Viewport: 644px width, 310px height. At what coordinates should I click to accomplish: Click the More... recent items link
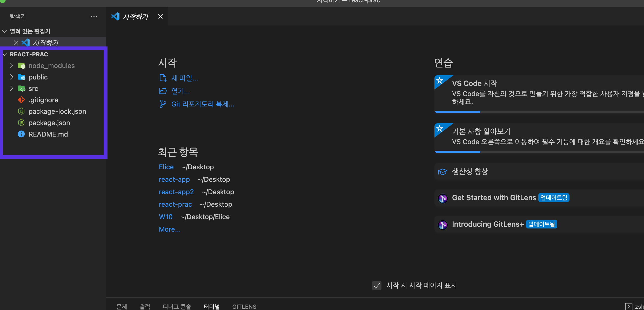tap(170, 229)
